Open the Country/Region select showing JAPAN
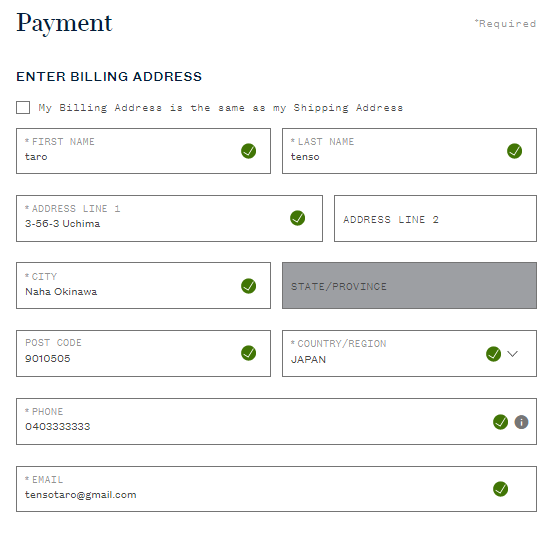 pyautogui.click(x=409, y=354)
